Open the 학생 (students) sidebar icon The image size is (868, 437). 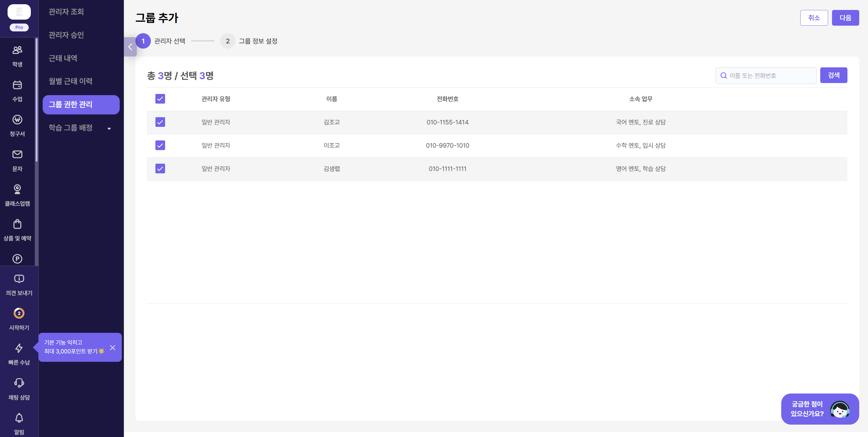click(x=17, y=50)
